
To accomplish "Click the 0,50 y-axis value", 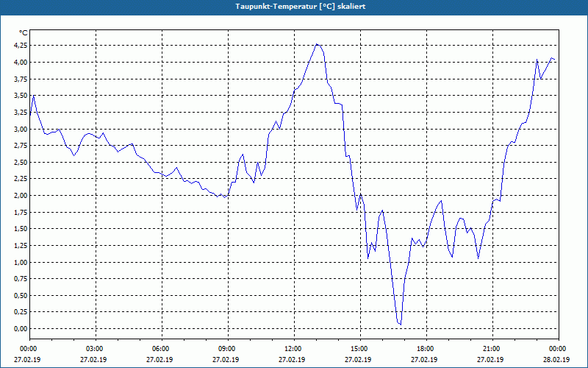I will 21,296.
